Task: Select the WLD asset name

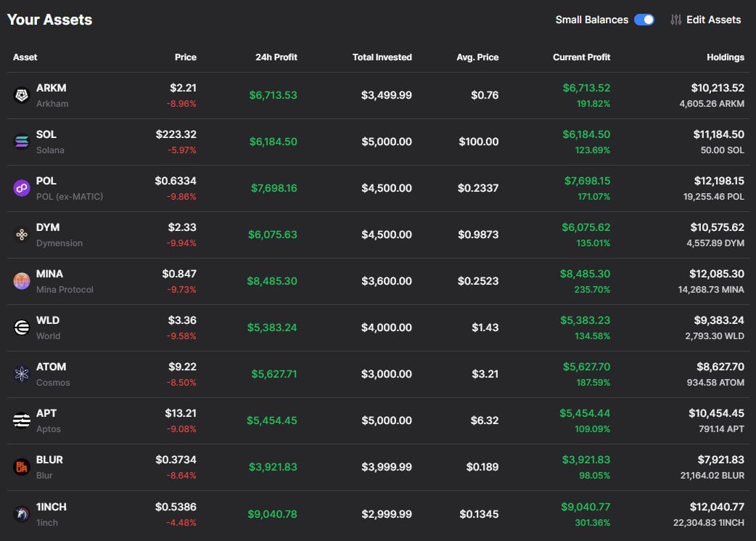Action: 48,320
